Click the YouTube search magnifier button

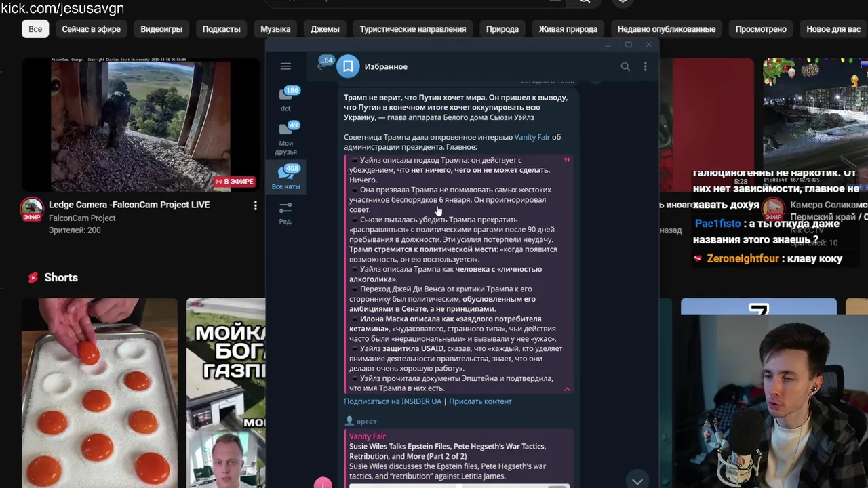(585, 2)
